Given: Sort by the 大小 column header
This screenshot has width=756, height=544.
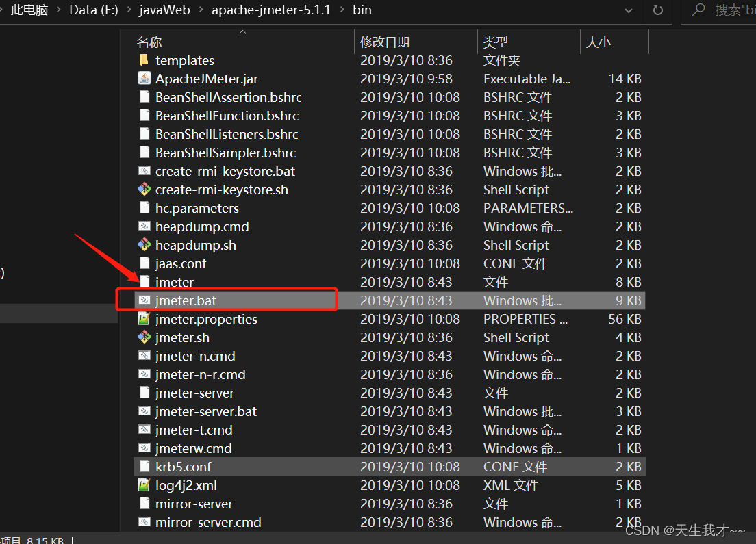Looking at the screenshot, I should tap(598, 42).
